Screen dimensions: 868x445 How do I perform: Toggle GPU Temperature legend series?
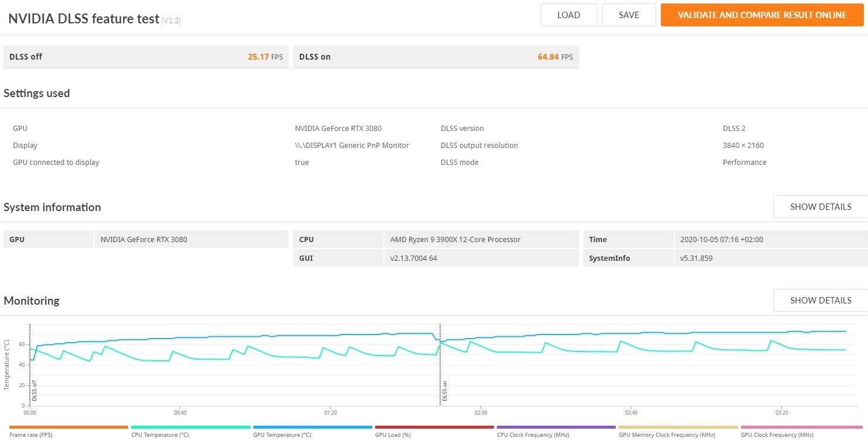282,435
